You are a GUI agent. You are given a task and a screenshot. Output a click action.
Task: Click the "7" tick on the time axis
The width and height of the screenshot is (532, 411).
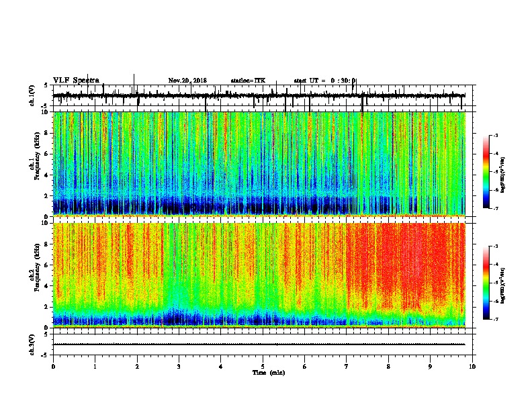point(347,367)
